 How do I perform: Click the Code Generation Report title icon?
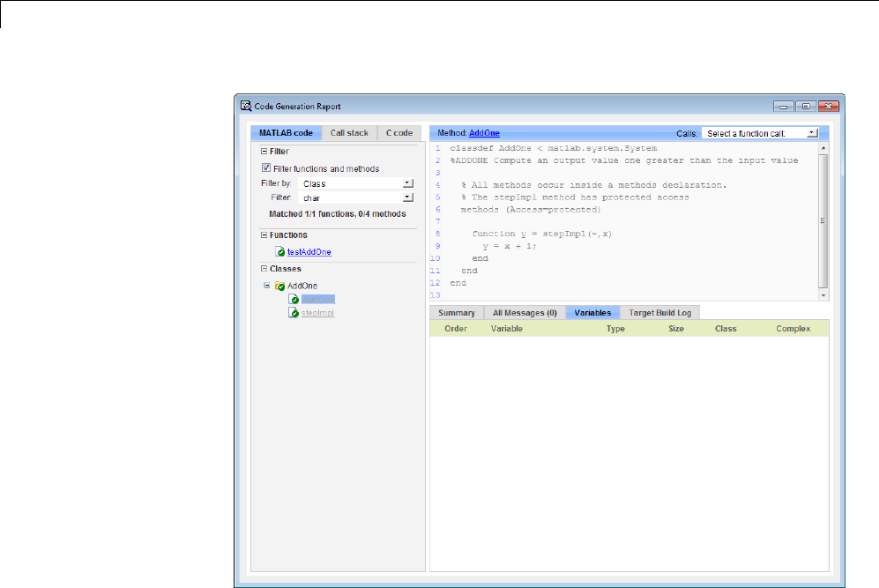point(245,106)
